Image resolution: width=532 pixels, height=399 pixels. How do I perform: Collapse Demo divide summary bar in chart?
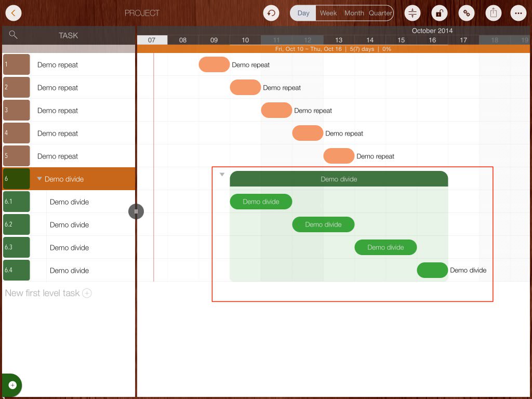[222, 175]
